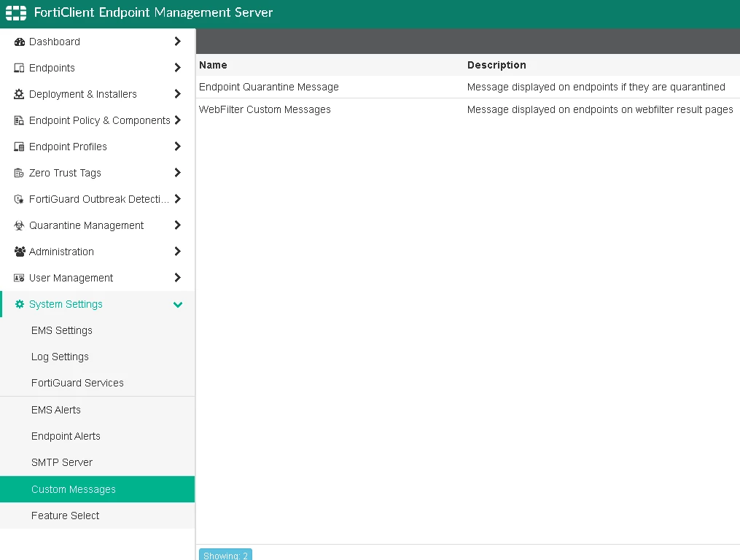
Task: Click the Description column header
Action: click(x=496, y=65)
